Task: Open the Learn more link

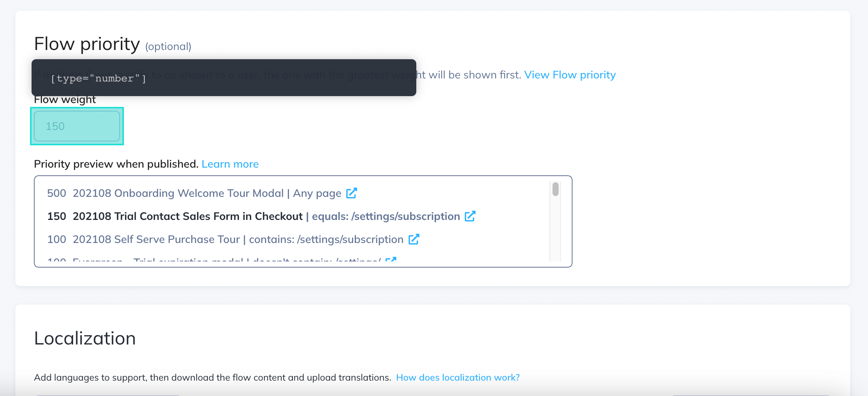Action: point(230,164)
